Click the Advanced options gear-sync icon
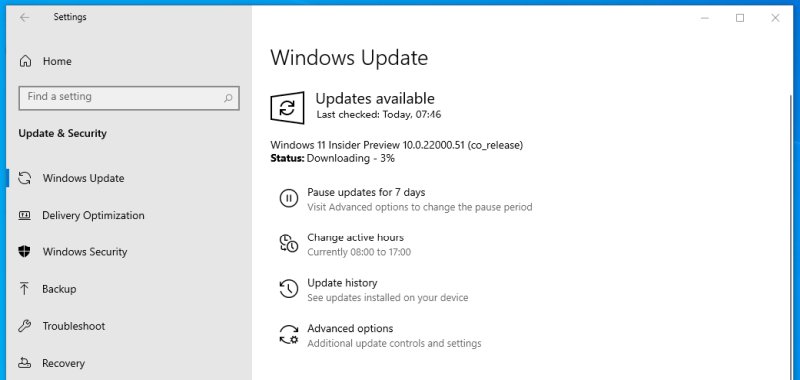The height and width of the screenshot is (380, 800). (x=289, y=335)
